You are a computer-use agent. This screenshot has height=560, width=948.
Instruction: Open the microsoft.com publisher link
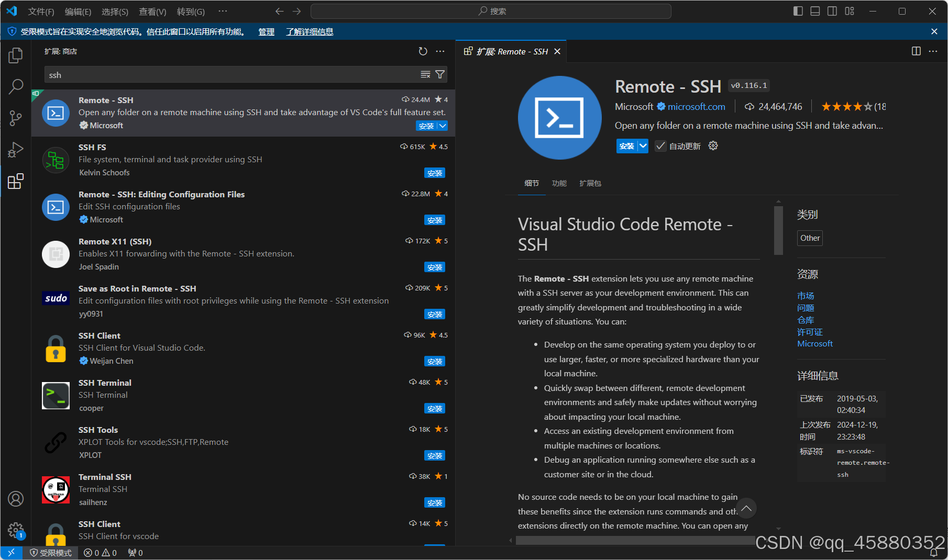(x=696, y=106)
